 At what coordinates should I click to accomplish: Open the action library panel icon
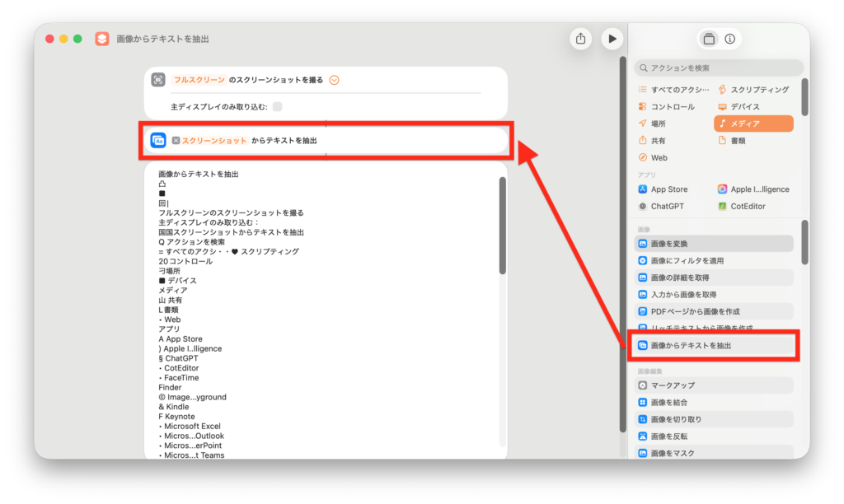click(708, 39)
